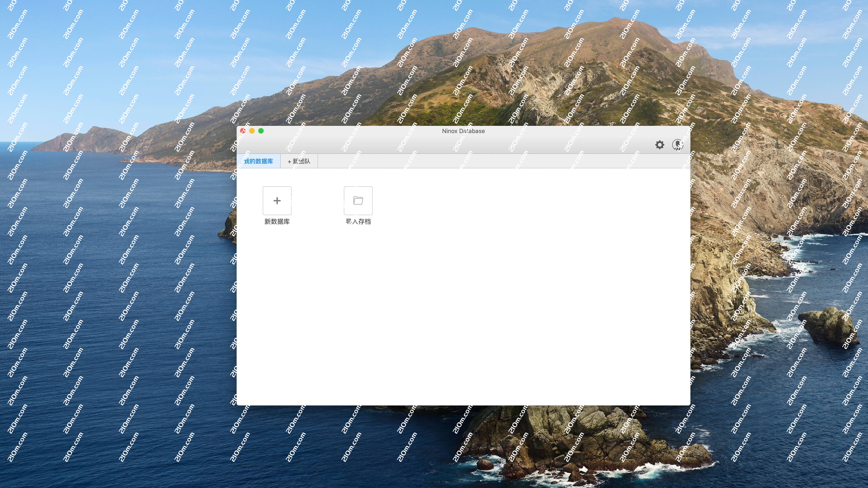
Task: Click the folder tile to import archive
Action: tap(358, 201)
